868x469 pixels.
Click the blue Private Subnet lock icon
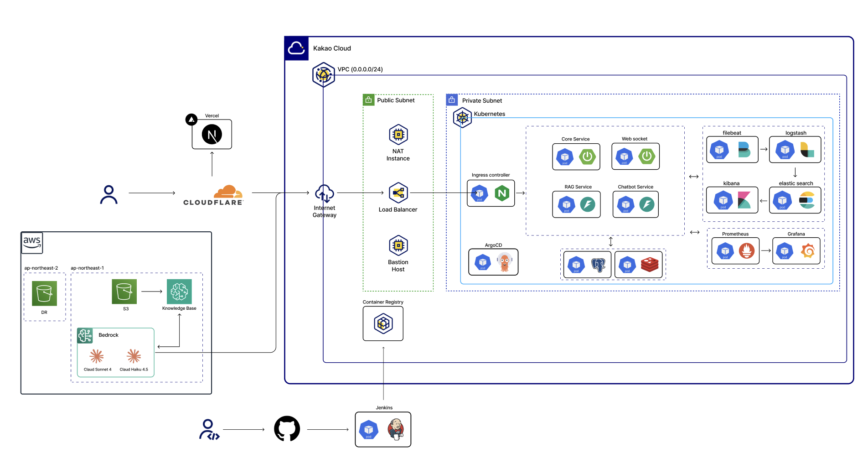(x=451, y=100)
